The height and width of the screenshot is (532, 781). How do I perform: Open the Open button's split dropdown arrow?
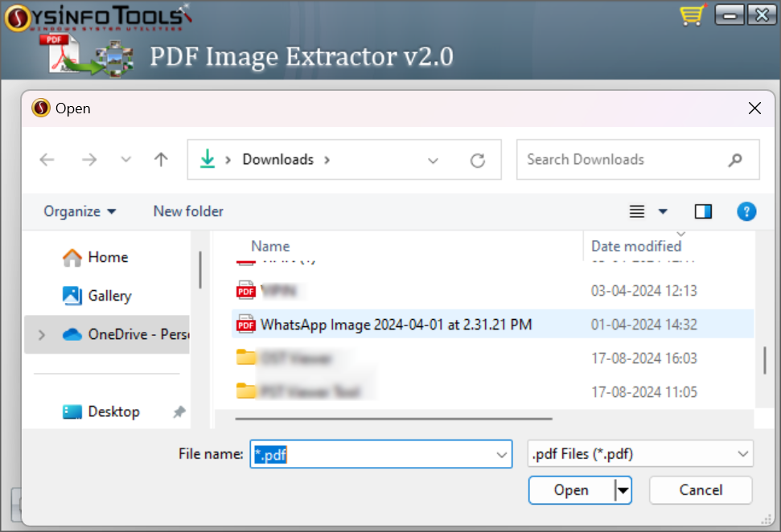coord(623,490)
